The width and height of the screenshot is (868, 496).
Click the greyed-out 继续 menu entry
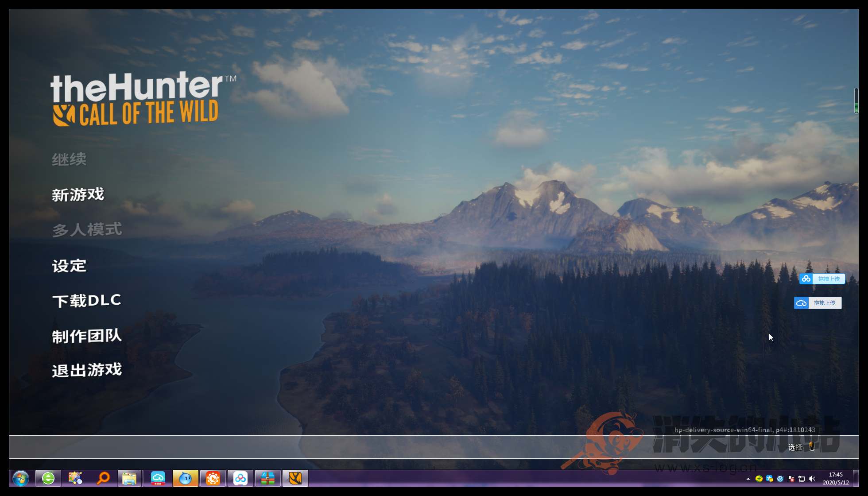69,159
